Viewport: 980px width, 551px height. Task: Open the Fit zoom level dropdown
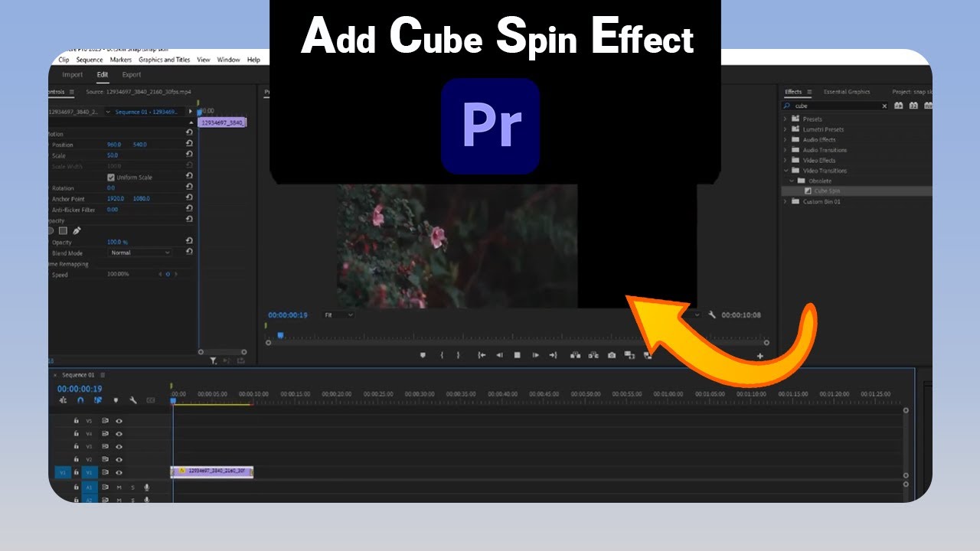click(x=338, y=315)
